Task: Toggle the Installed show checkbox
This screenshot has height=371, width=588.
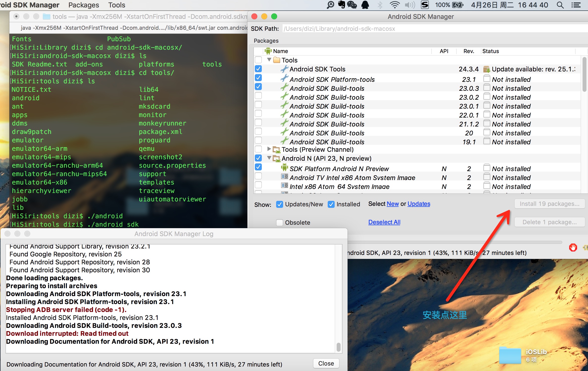Action: pyautogui.click(x=331, y=204)
